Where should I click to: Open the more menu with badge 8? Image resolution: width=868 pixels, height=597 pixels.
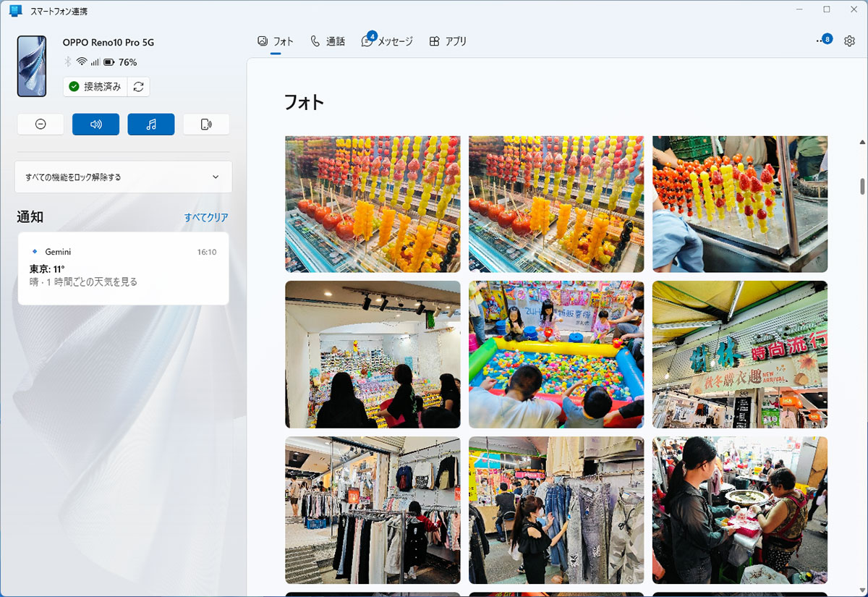[x=824, y=40]
